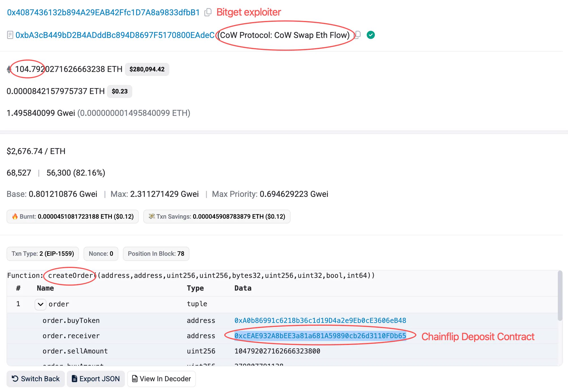The width and height of the screenshot is (568, 392).
Task: Select the gas price 1.495840099 Gwei
Action: [41, 113]
